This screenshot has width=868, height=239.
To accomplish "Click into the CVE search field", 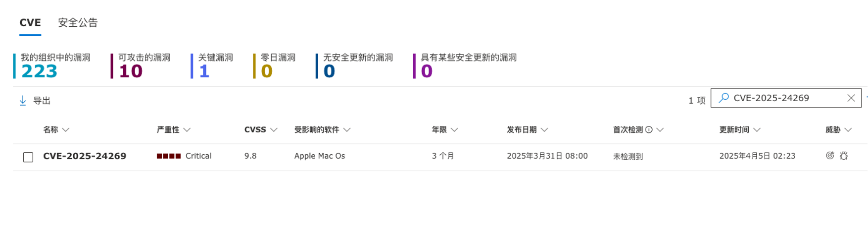I will click(x=787, y=98).
